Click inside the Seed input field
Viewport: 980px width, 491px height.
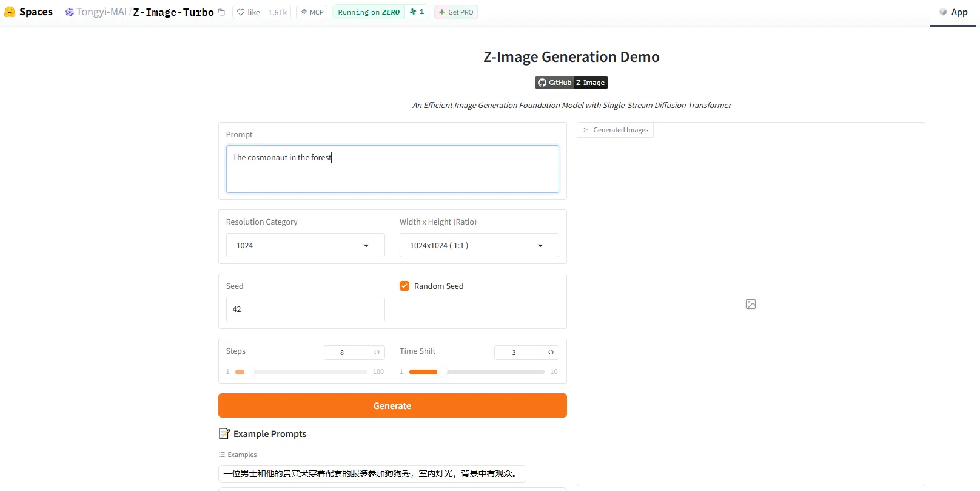tap(306, 310)
